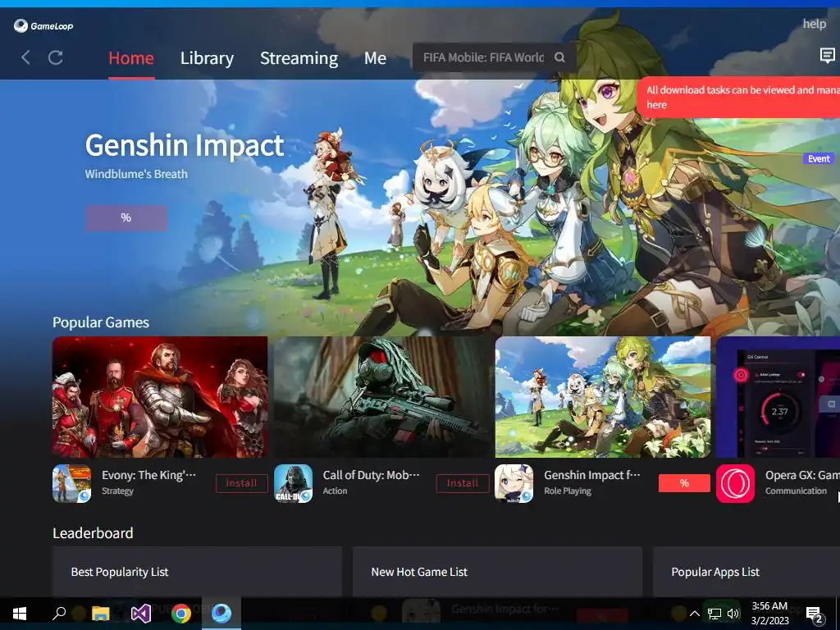Click the Call of Duty: Mob game title
Viewport: 840px width, 630px height.
click(371, 475)
